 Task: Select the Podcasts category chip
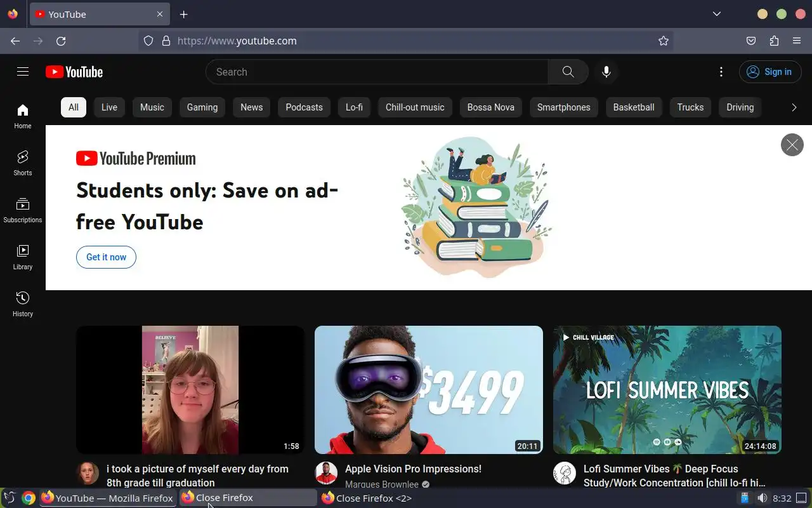(304, 107)
